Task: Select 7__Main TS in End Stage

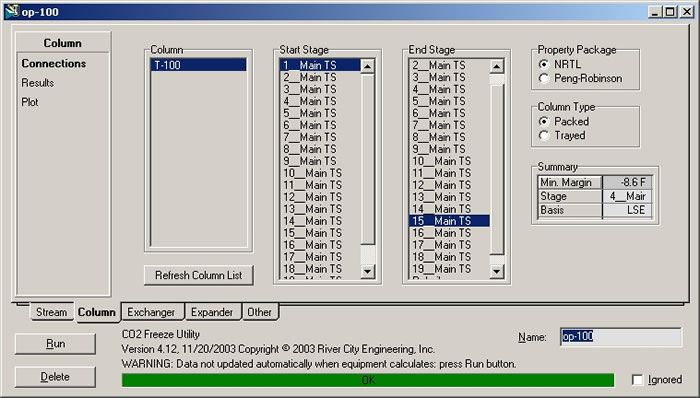Action: (449, 125)
